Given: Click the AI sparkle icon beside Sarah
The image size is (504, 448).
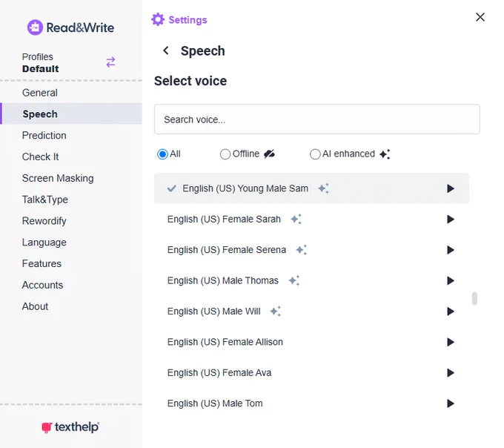Looking at the screenshot, I should (296, 219).
